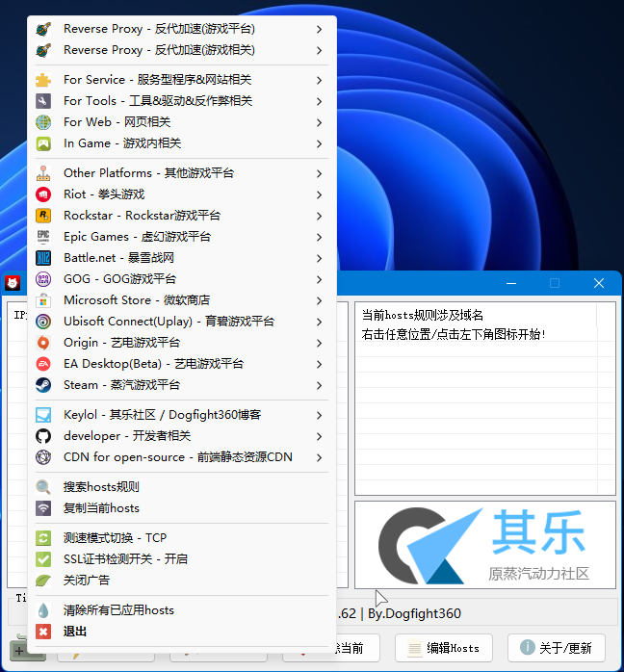Screen dimensions: 624x672
Task: Click the red app icon in title bar
Action: pos(13,283)
